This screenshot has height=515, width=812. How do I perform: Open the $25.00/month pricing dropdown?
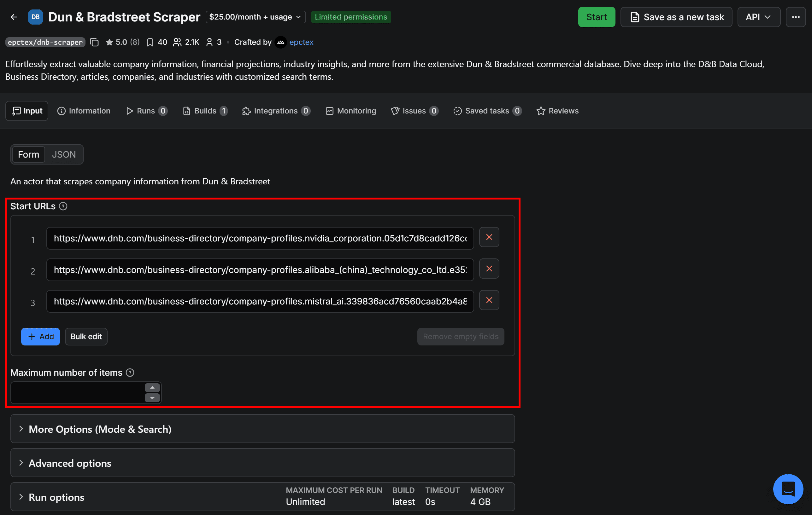pyautogui.click(x=255, y=17)
